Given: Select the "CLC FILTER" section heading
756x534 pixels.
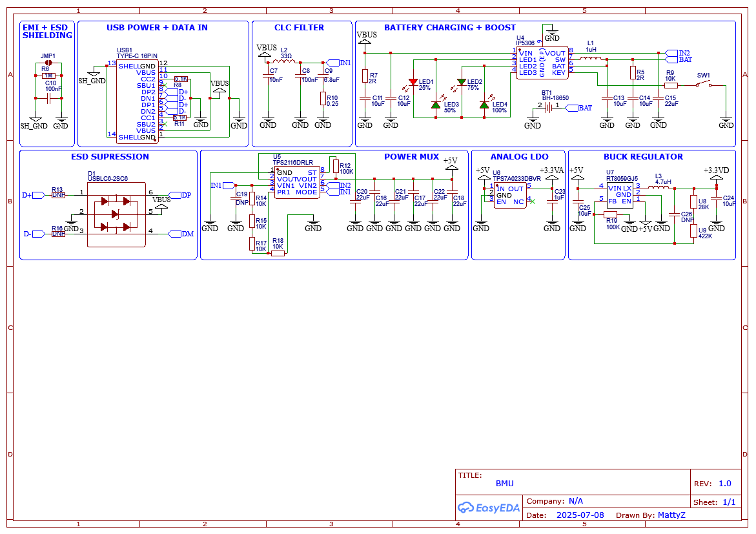Looking at the screenshot, I should [x=299, y=28].
